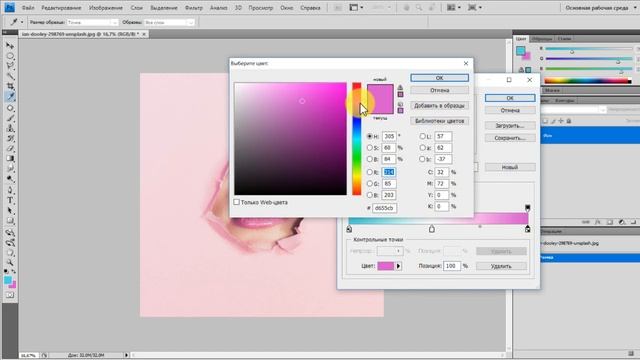Select the Gradient tool
640x360 pixels.
click(10, 159)
